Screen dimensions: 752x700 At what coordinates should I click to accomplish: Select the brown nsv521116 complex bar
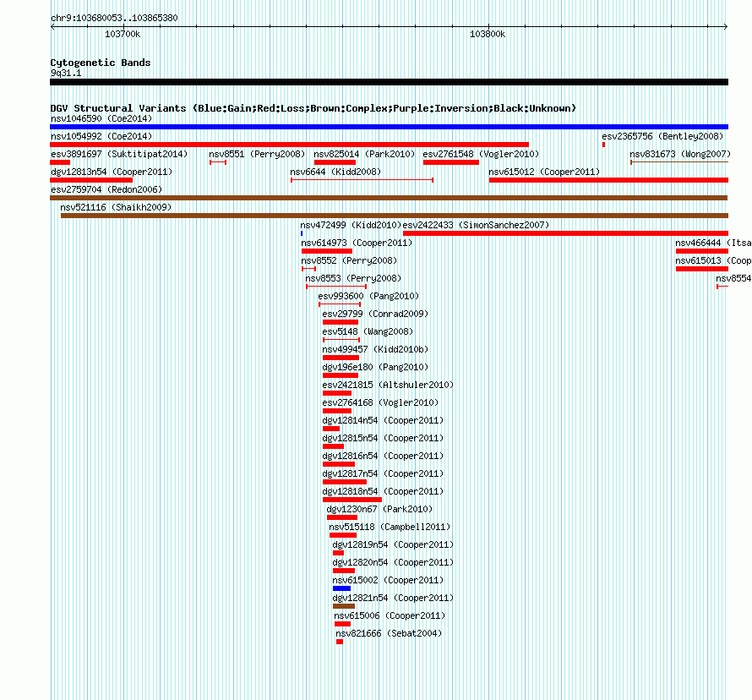tap(395, 216)
